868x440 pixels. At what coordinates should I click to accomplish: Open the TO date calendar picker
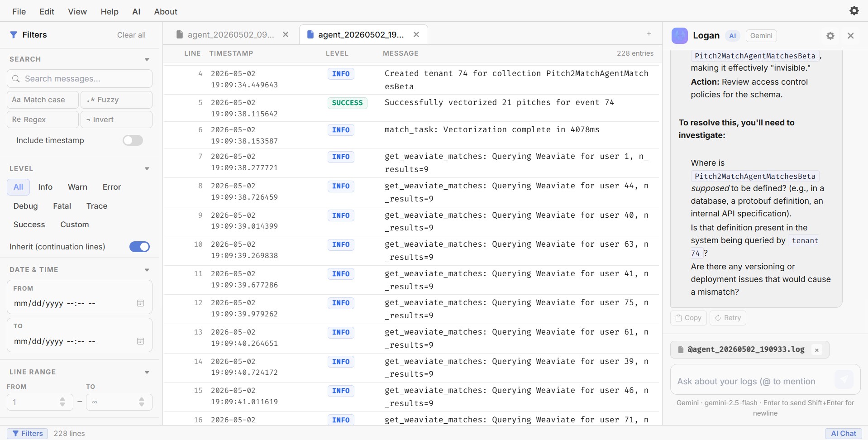point(140,341)
